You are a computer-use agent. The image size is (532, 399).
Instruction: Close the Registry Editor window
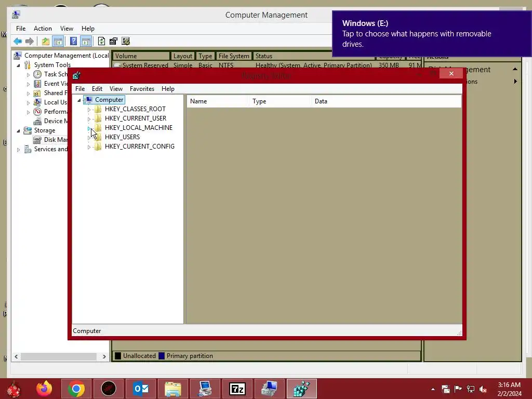[451, 73]
